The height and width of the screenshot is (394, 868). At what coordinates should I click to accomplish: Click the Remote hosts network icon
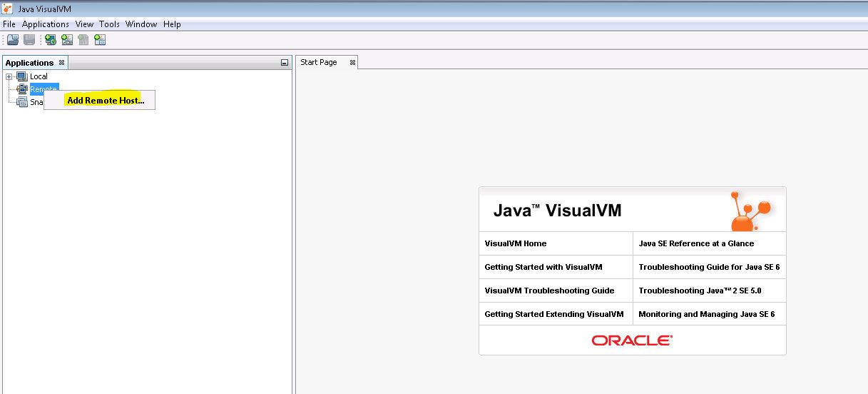[21, 89]
